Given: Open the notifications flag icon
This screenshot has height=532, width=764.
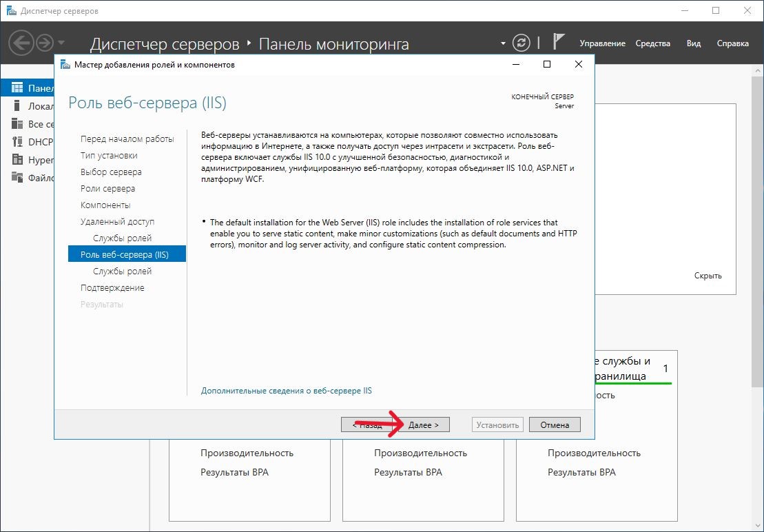Looking at the screenshot, I should (x=559, y=43).
